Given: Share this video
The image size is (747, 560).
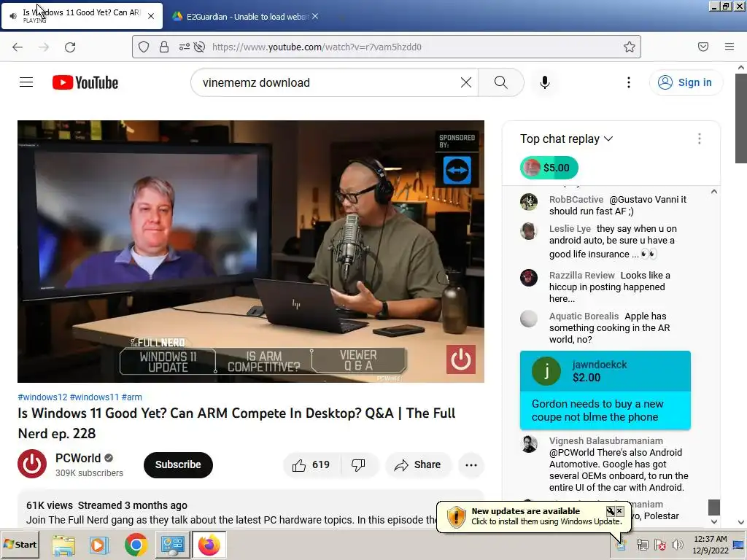Looking at the screenshot, I should [x=417, y=464].
